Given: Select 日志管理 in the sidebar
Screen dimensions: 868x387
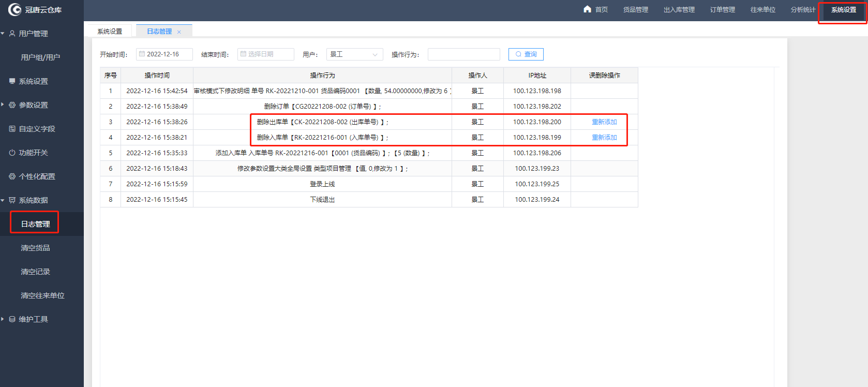Looking at the screenshot, I should (35, 224).
